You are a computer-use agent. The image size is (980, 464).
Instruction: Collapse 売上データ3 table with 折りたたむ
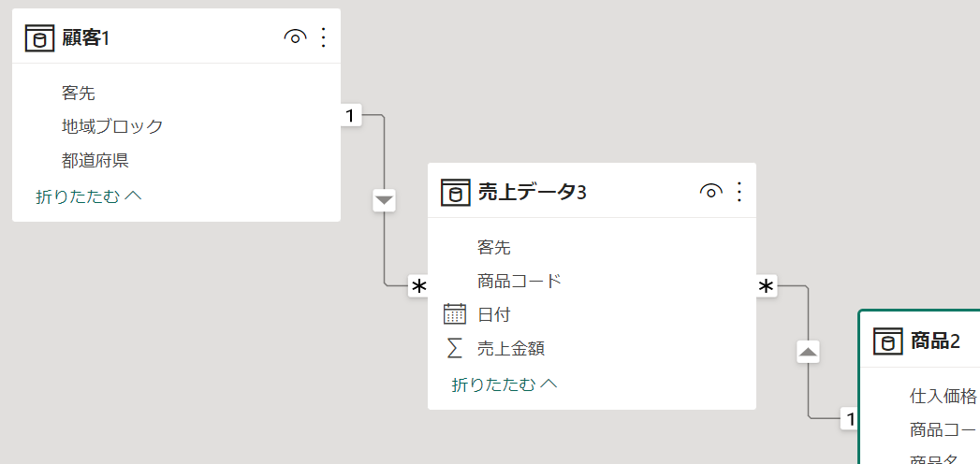[x=505, y=384]
